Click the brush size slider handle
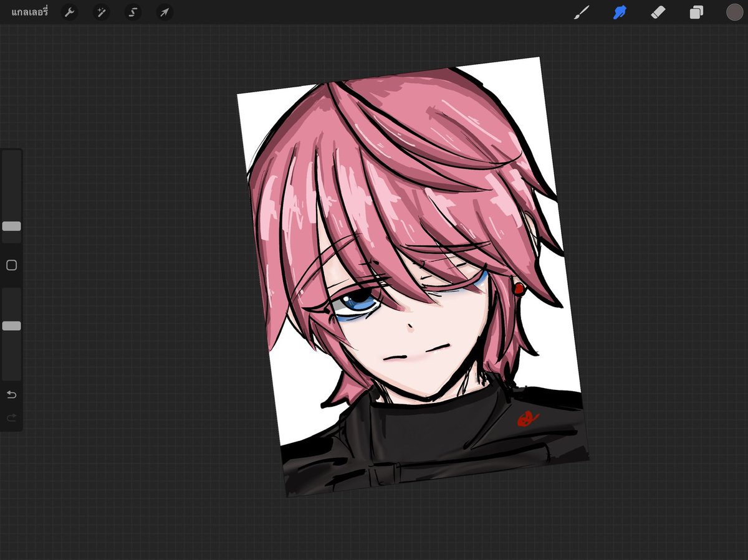 11,226
